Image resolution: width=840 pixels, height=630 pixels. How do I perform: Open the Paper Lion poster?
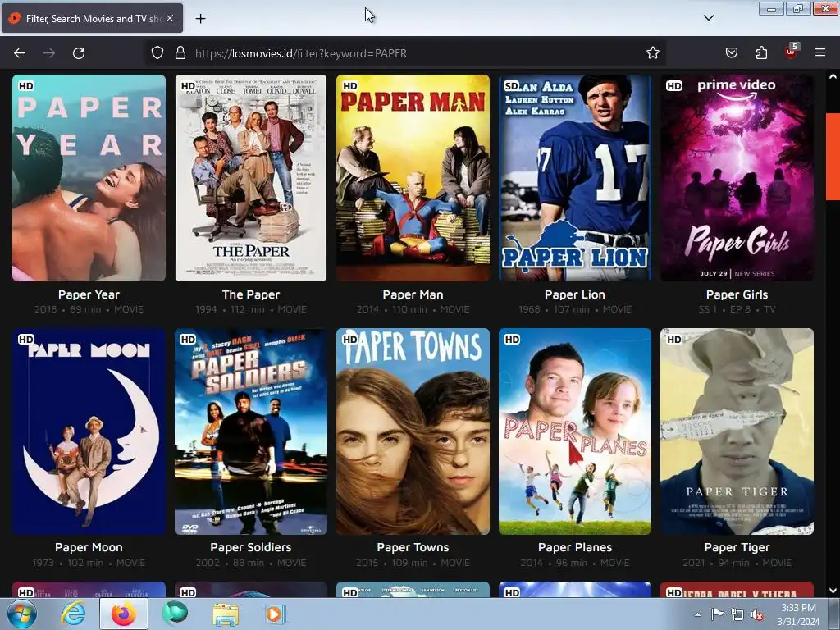coord(575,178)
